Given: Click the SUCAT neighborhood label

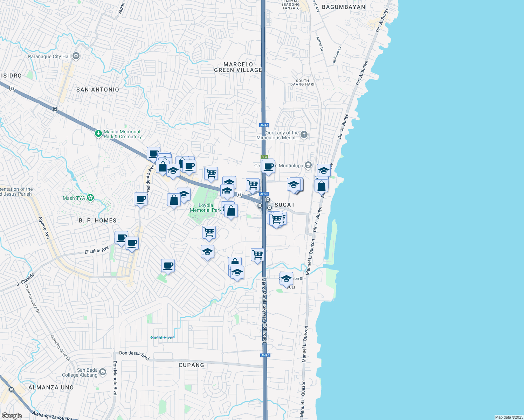Looking at the screenshot, I should pos(285,205).
